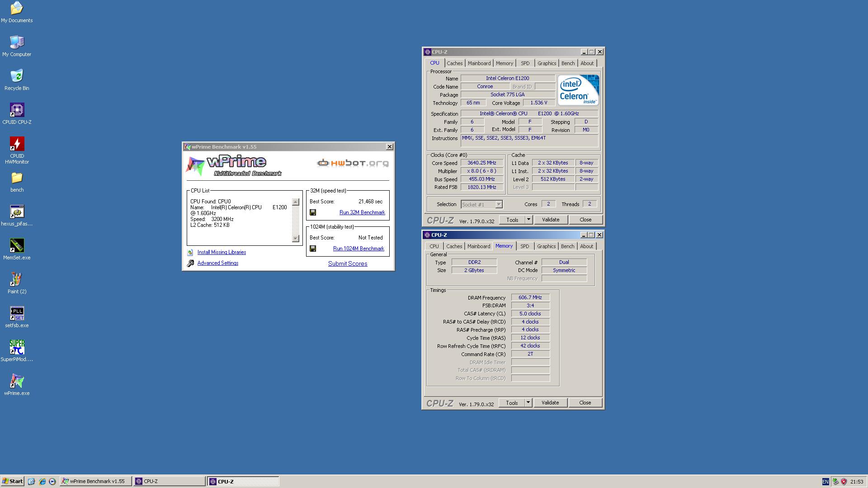Screen dimensions: 868x488
Task: Click the green shield tray icon
Action: tap(835, 482)
